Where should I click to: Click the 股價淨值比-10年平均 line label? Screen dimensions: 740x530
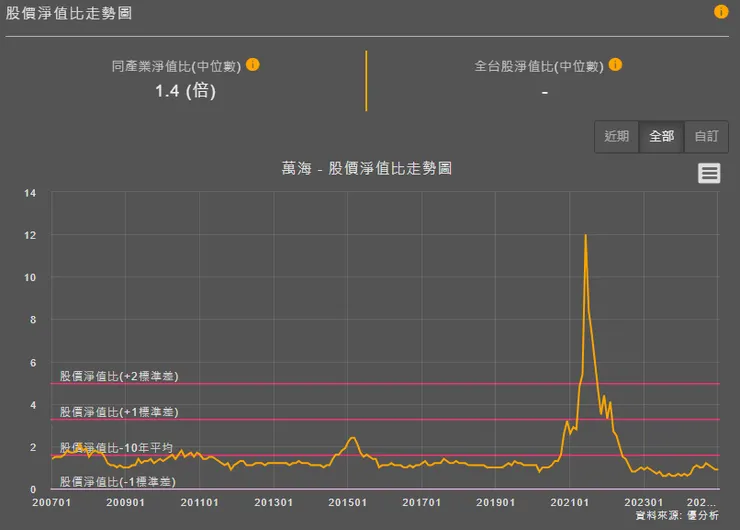click(x=116, y=447)
